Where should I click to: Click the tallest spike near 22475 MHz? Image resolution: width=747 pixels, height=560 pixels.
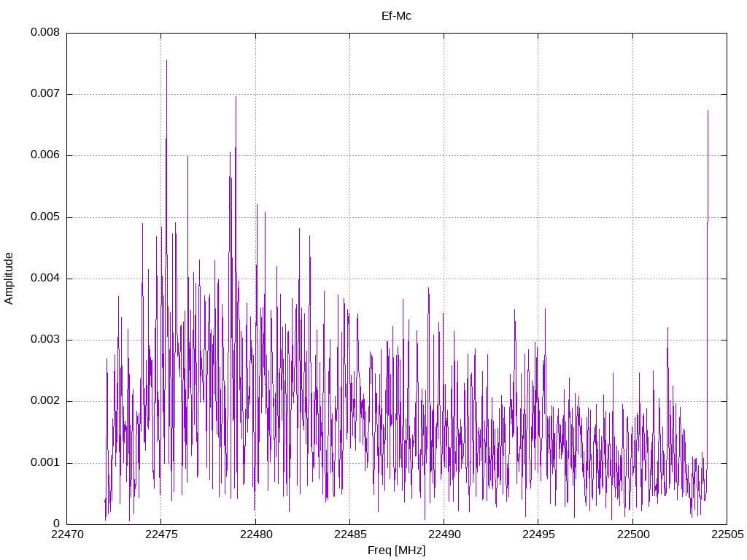[166, 61]
